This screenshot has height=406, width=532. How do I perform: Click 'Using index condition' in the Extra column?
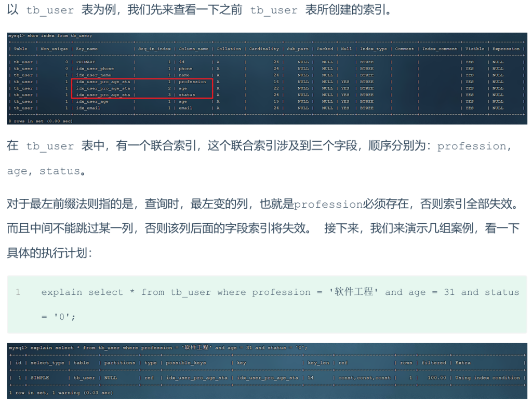pyautogui.click(x=487, y=378)
